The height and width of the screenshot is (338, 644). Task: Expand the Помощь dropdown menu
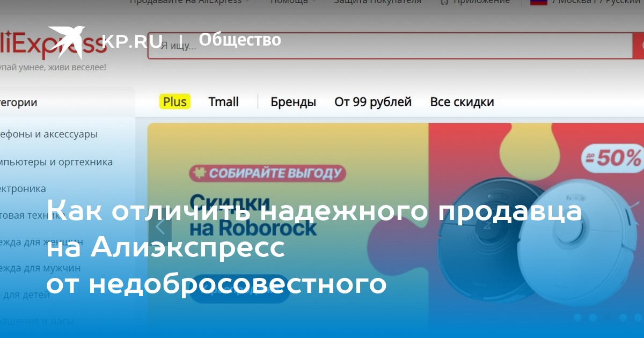pyautogui.click(x=292, y=2)
